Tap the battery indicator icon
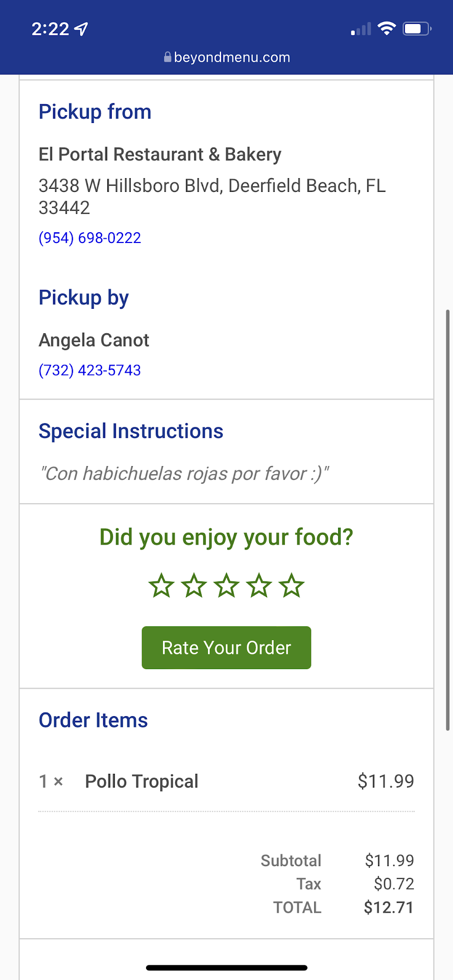Viewport: 453px width, 980px height. tap(417, 29)
